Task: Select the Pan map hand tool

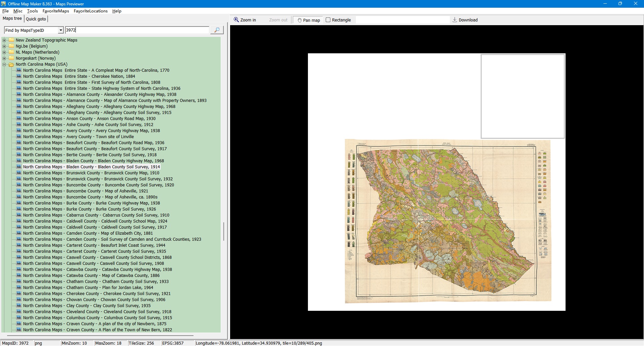Action: (x=309, y=20)
